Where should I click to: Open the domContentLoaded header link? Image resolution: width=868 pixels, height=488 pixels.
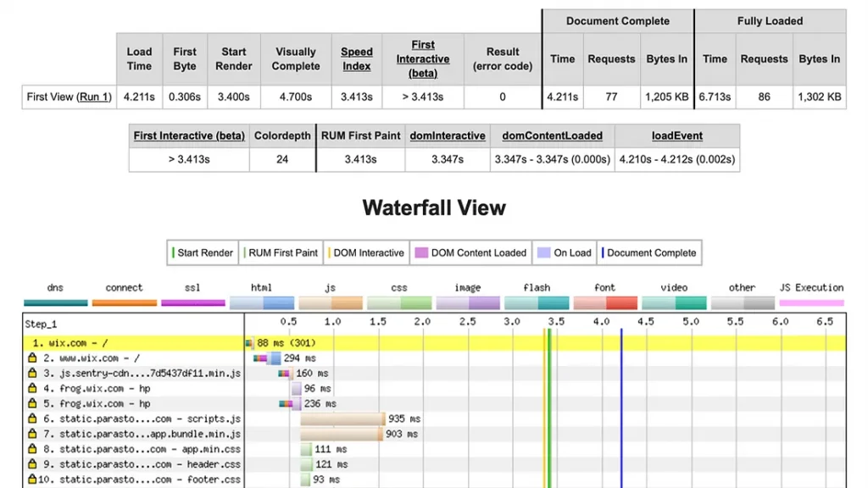[x=552, y=136]
